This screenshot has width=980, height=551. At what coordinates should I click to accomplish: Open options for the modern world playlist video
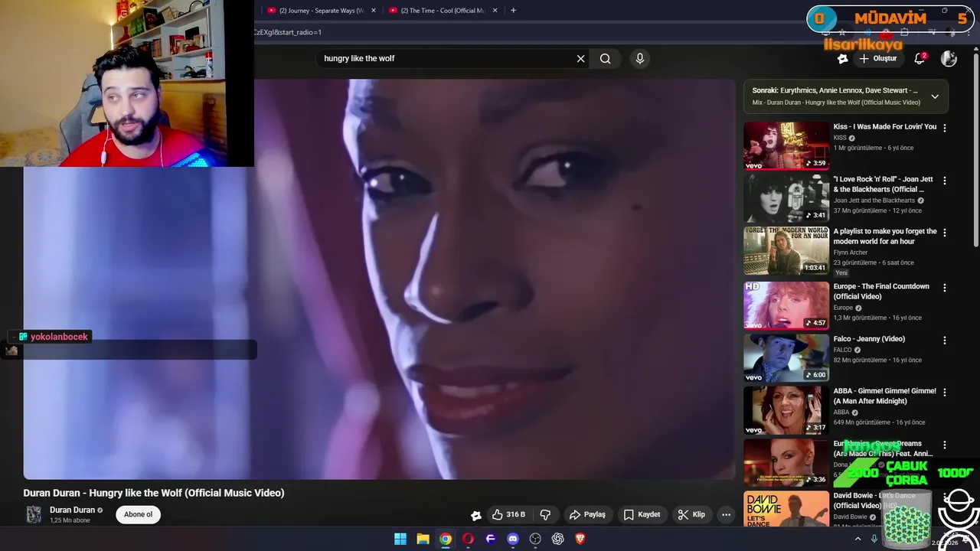(944, 233)
